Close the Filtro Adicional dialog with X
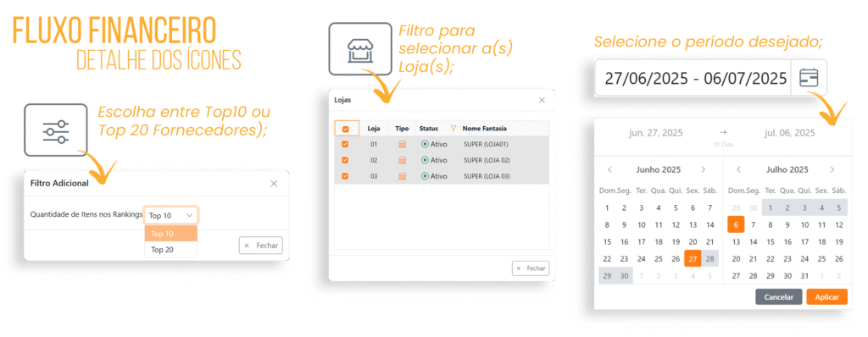 tap(274, 184)
